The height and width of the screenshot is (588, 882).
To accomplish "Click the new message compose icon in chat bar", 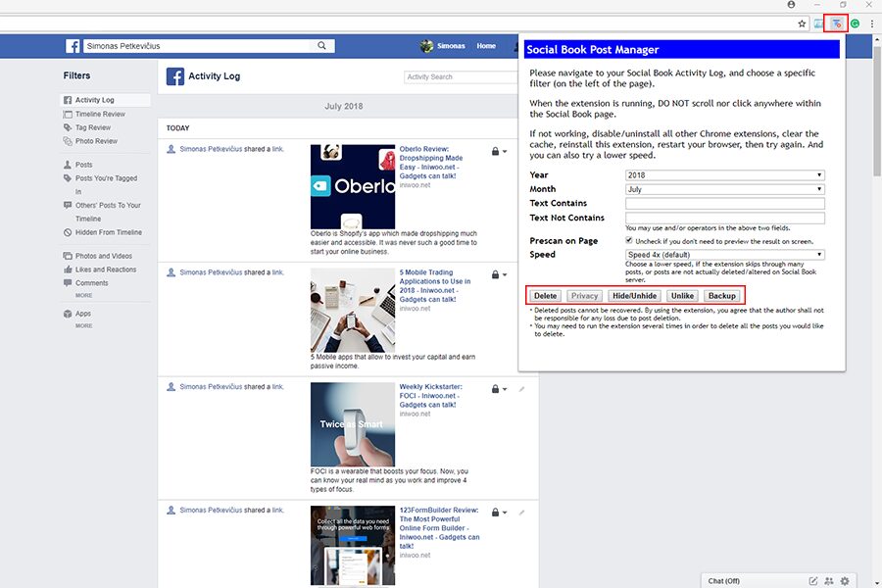I will (813, 581).
